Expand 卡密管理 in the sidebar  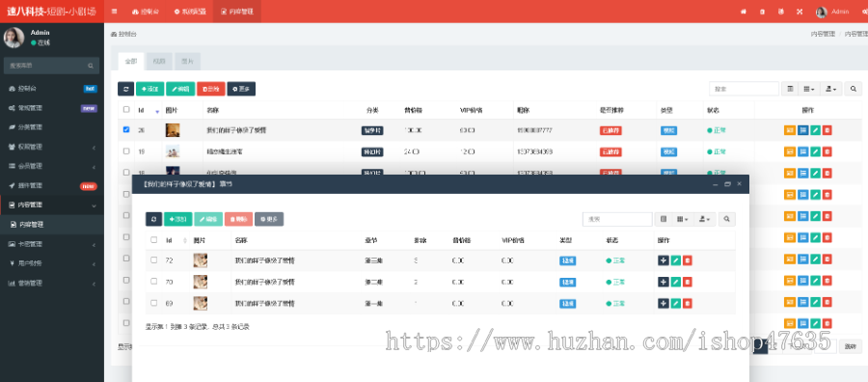pyautogui.click(x=52, y=244)
